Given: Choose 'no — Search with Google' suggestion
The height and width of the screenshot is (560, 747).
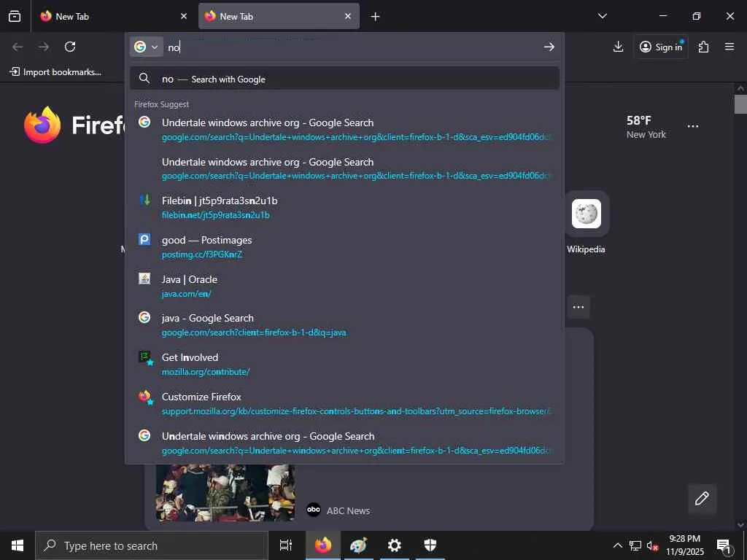Looking at the screenshot, I should [x=344, y=79].
